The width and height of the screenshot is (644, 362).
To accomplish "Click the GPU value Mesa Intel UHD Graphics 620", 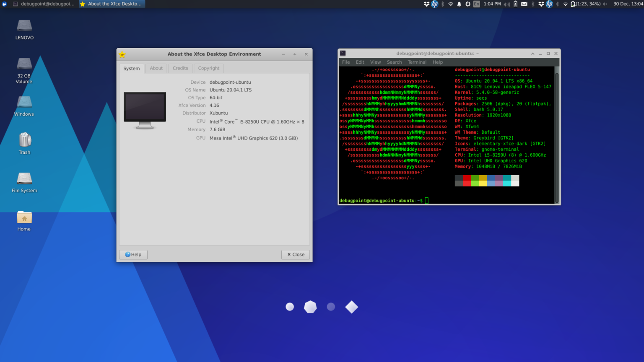I will tap(254, 138).
